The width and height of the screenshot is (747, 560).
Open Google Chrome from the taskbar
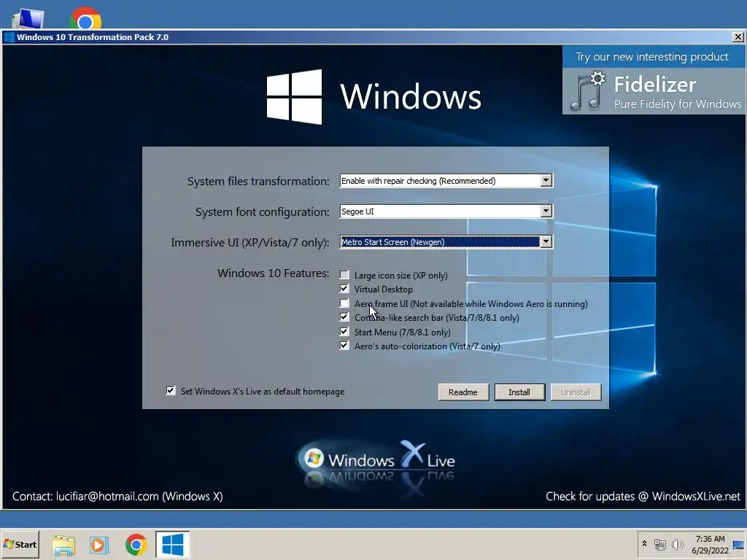[x=136, y=545]
